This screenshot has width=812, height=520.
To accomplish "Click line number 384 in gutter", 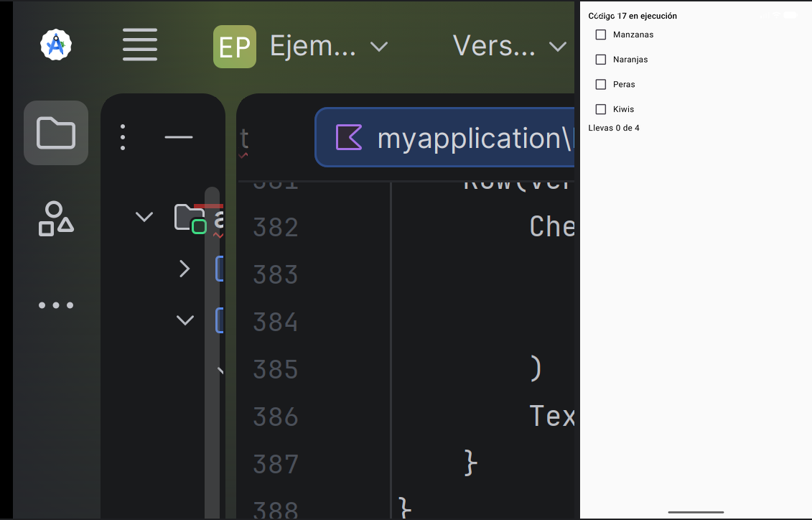I will (x=276, y=322).
